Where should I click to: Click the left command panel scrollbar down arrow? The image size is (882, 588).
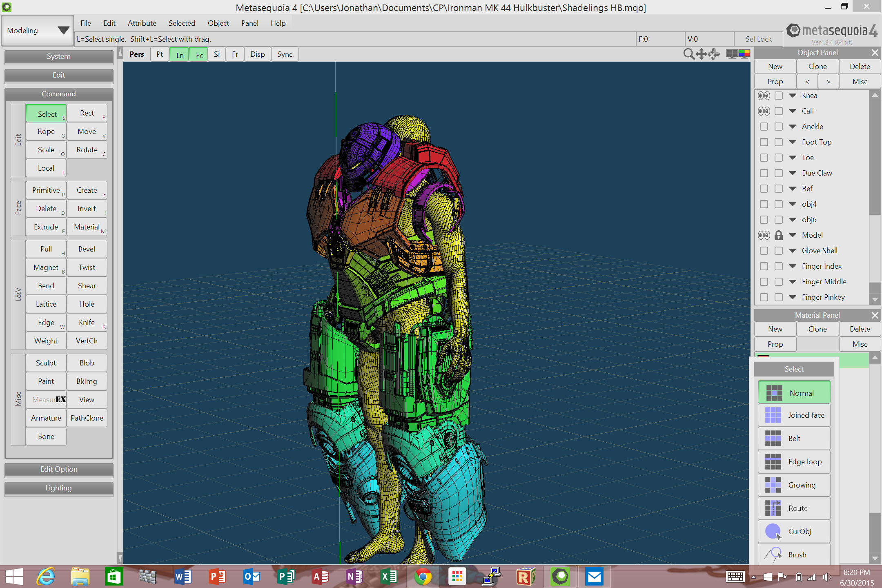point(120,558)
